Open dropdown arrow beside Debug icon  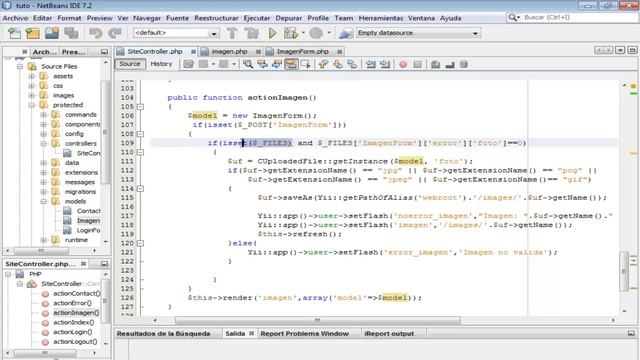[x=303, y=33]
